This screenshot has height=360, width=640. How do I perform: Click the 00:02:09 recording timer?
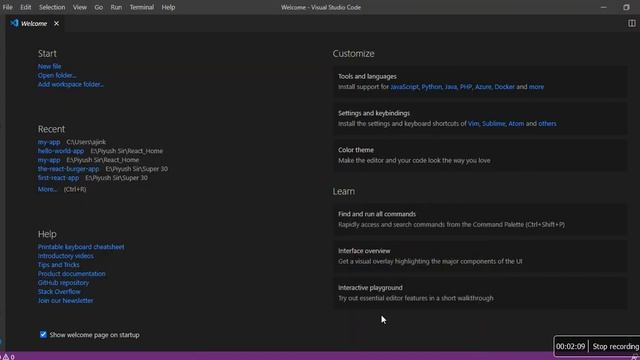[571, 347]
